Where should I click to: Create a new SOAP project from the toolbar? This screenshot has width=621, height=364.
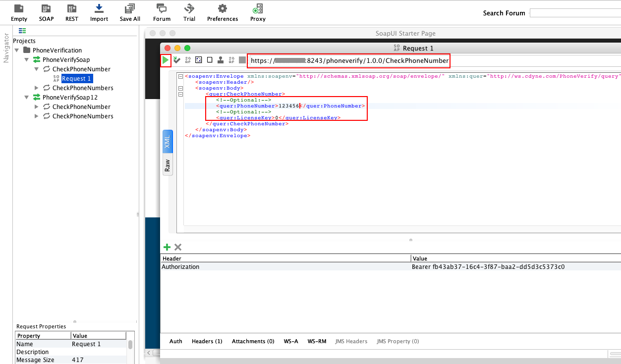click(x=46, y=12)
